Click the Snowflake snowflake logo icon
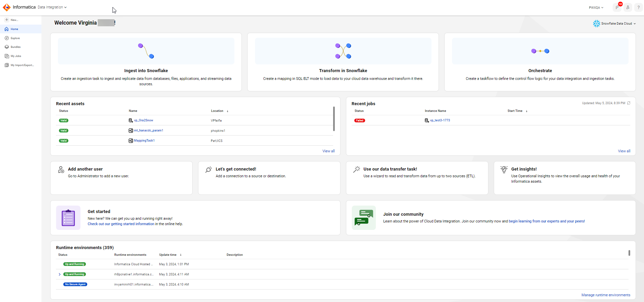The image size is (644, 302). [597, 24]
